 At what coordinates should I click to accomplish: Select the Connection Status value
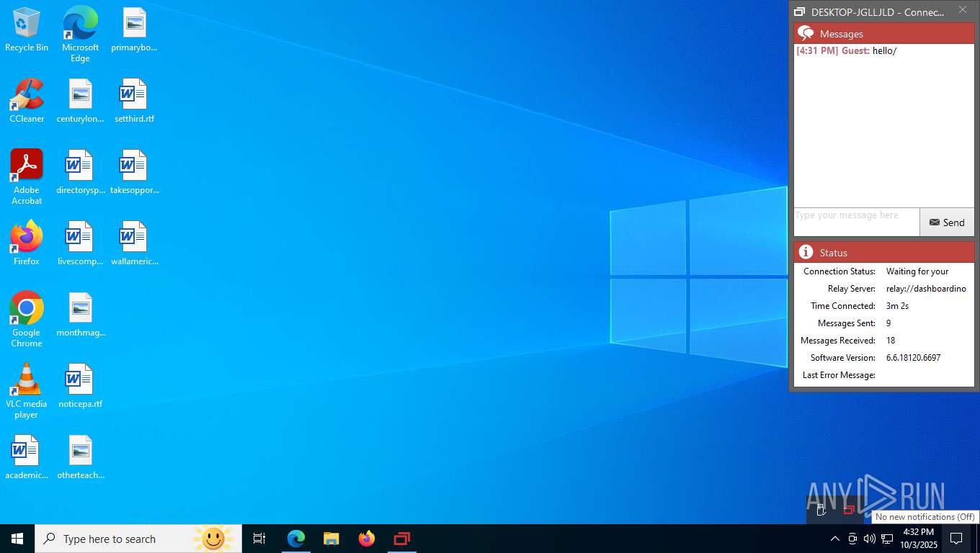point(917,271)
